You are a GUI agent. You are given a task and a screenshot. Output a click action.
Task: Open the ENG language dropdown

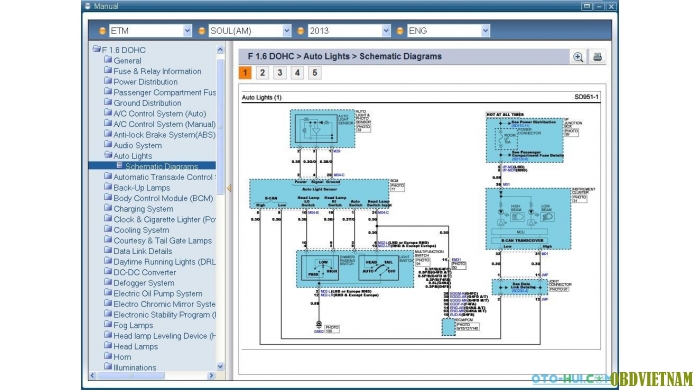(x=485, y=31)
